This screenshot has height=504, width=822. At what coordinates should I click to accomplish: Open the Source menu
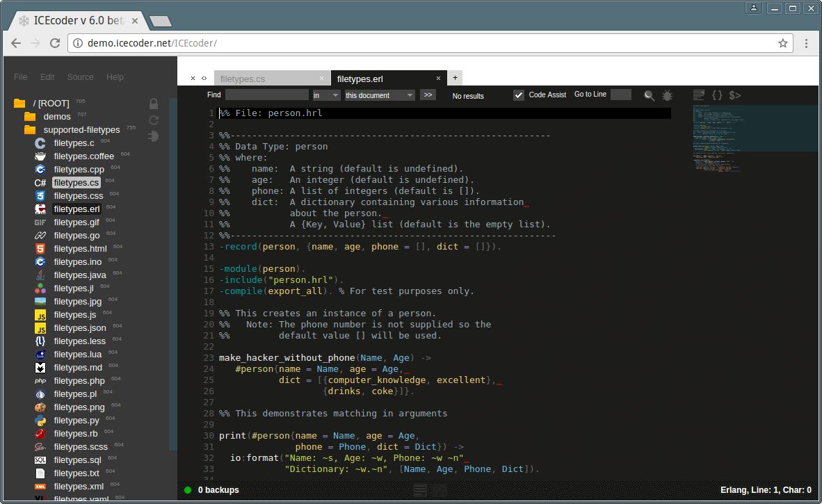(x=80, y=76)
